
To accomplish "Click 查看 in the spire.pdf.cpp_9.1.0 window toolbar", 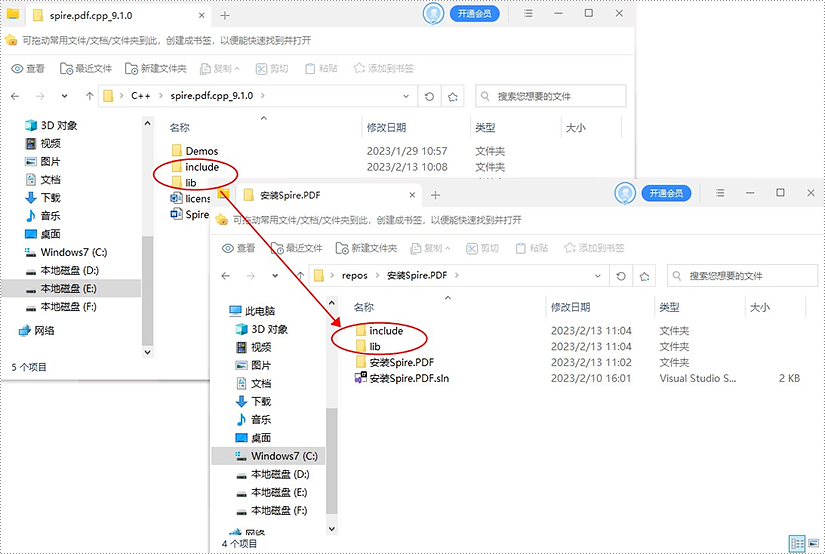I will point(28,68).
